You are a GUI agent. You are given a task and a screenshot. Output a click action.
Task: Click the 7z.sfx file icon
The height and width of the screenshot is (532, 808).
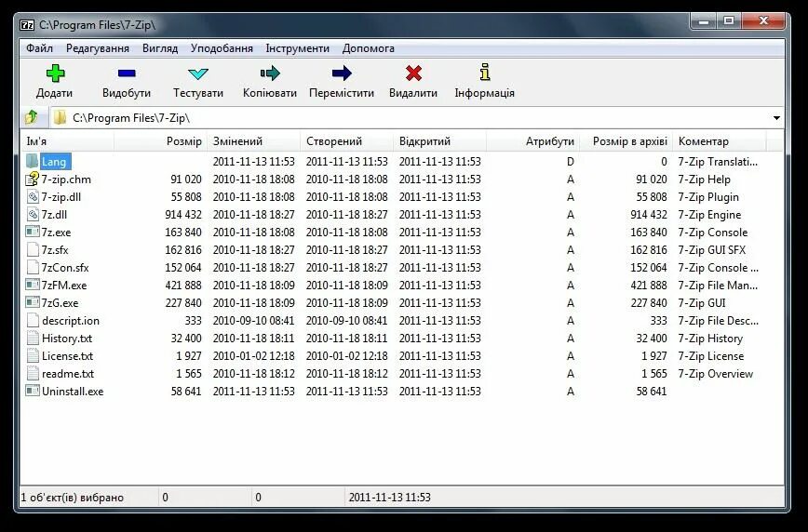point(33,250)
